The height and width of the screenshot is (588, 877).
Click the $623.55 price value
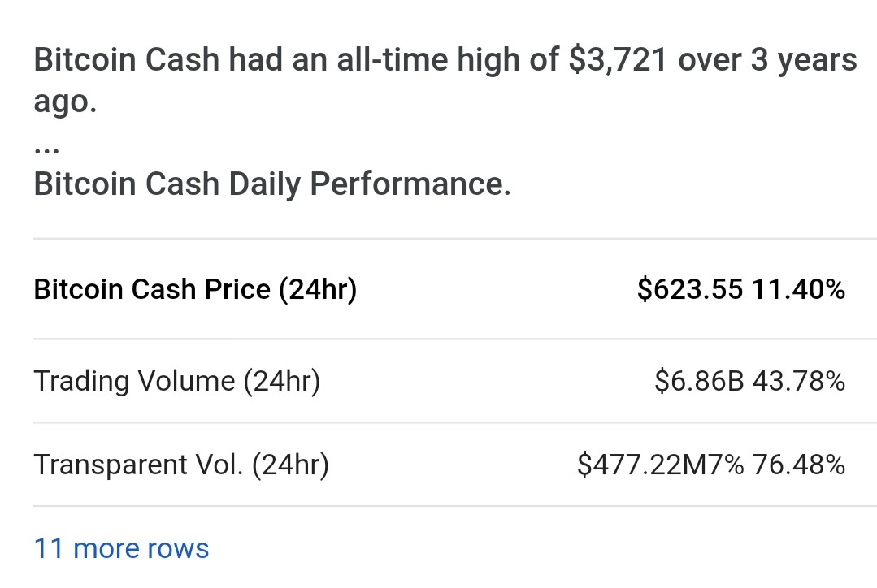pos(690,289)
